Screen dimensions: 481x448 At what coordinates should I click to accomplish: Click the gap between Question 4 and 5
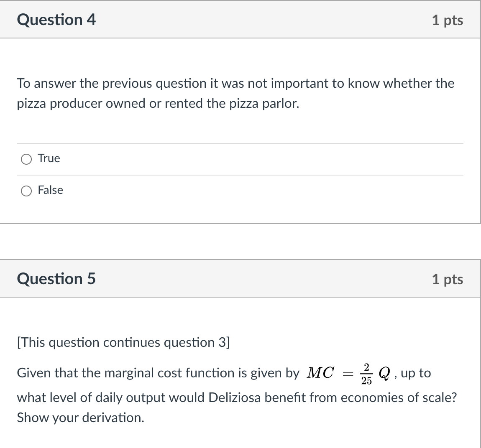click(240, 242)
